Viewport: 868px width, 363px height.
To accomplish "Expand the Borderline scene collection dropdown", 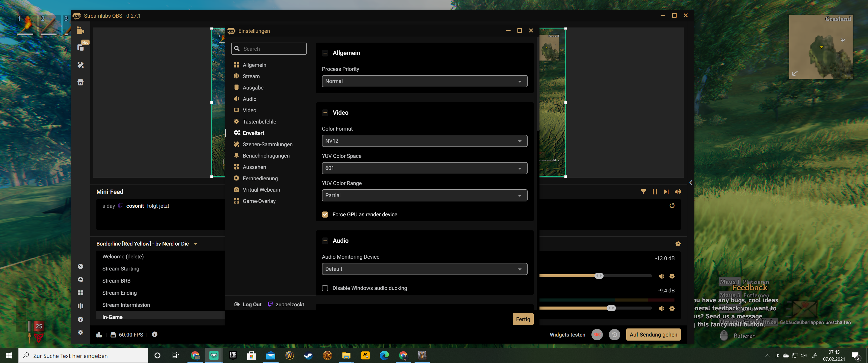I will pyautogui.click(x=196, y=244).
